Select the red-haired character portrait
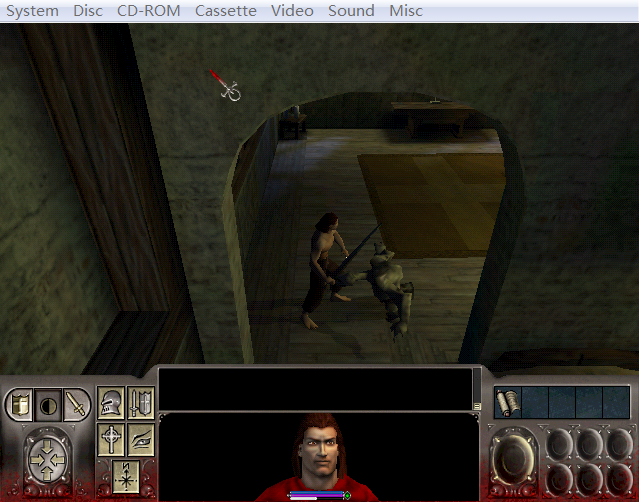The height and width of the screenshot is (502, 639). pos(320,453)
